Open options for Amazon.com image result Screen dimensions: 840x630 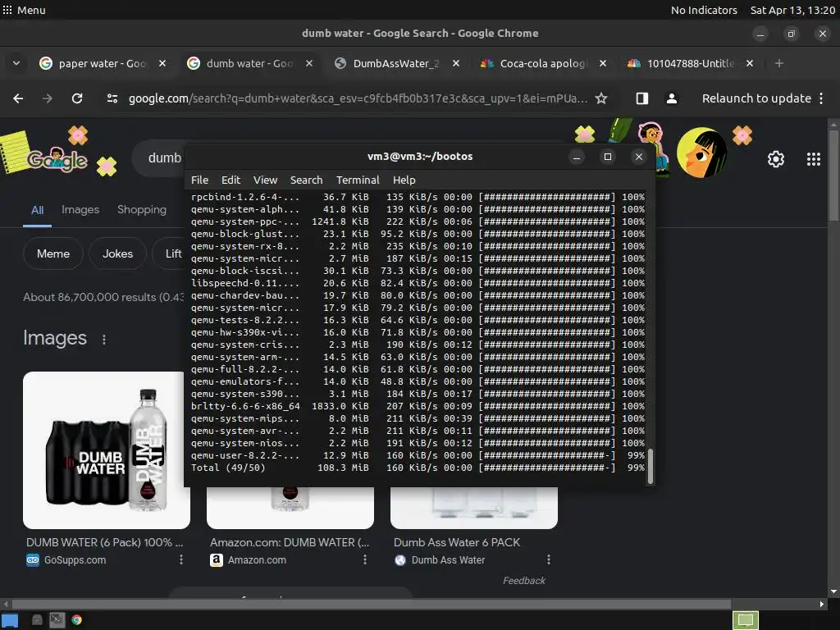click(365, 559)
